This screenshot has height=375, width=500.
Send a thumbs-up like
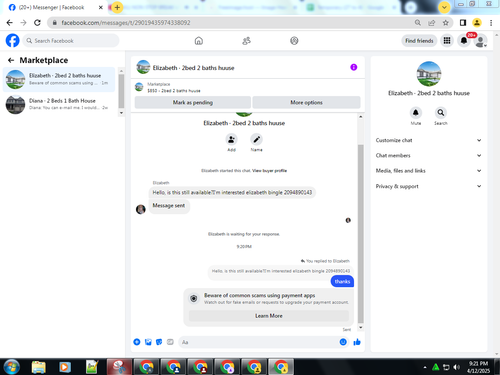[357, 342]
